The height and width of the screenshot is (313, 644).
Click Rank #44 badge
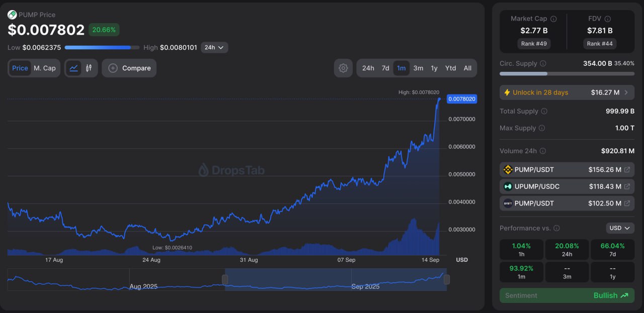coord(601,44)
